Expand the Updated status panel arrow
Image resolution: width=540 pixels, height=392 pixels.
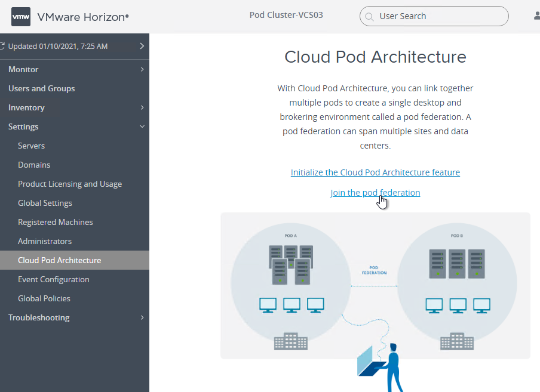(142, 46)
